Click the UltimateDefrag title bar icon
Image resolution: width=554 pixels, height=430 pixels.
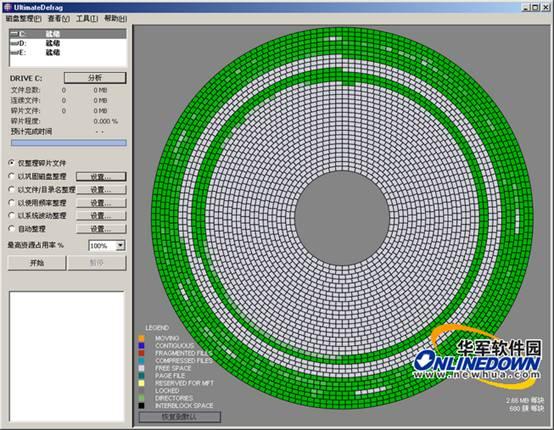7,7
